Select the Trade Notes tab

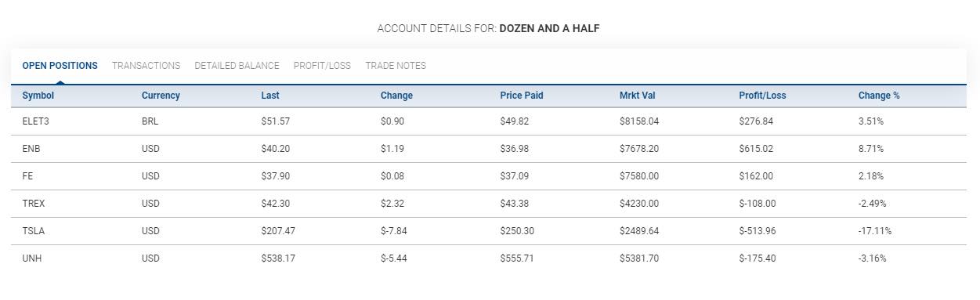(396, 66)
